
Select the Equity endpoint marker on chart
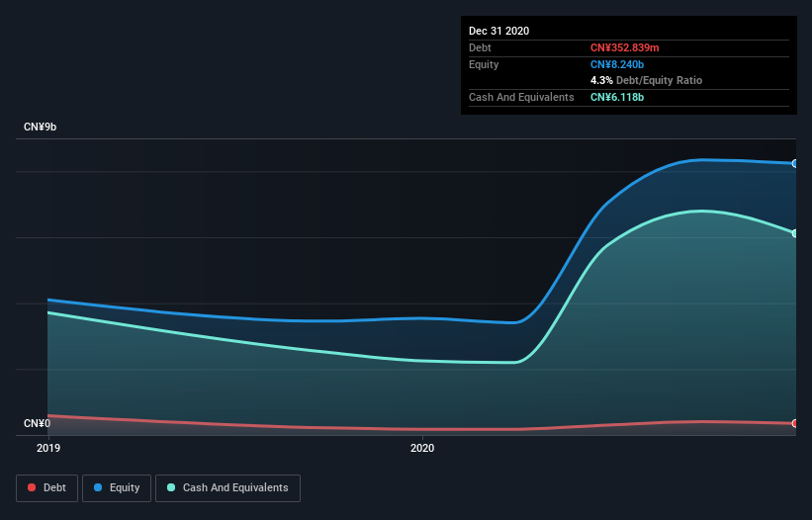click(795, 163)
